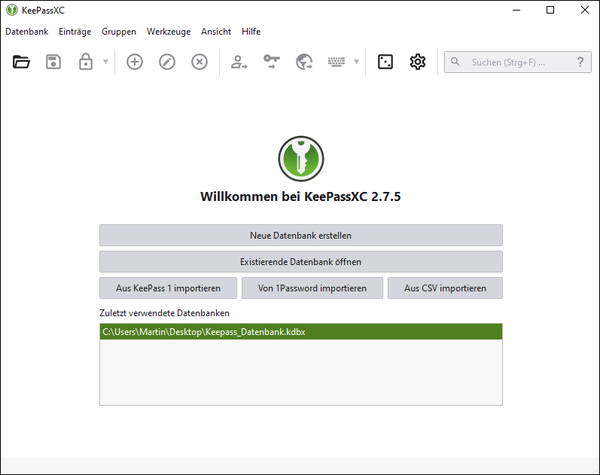Click the lock database padlock icon
Image resolution: width=600 pixels, height=475 pixels.
pyautogui.click(x=86, y=62)
